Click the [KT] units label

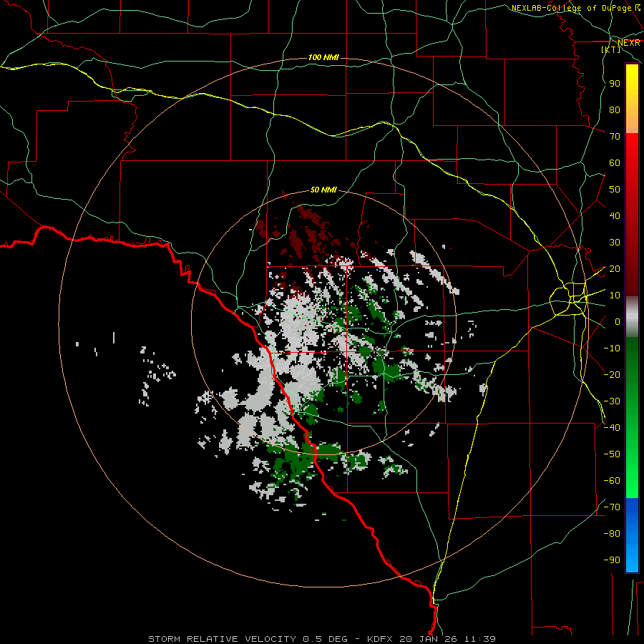click(611, 49)
